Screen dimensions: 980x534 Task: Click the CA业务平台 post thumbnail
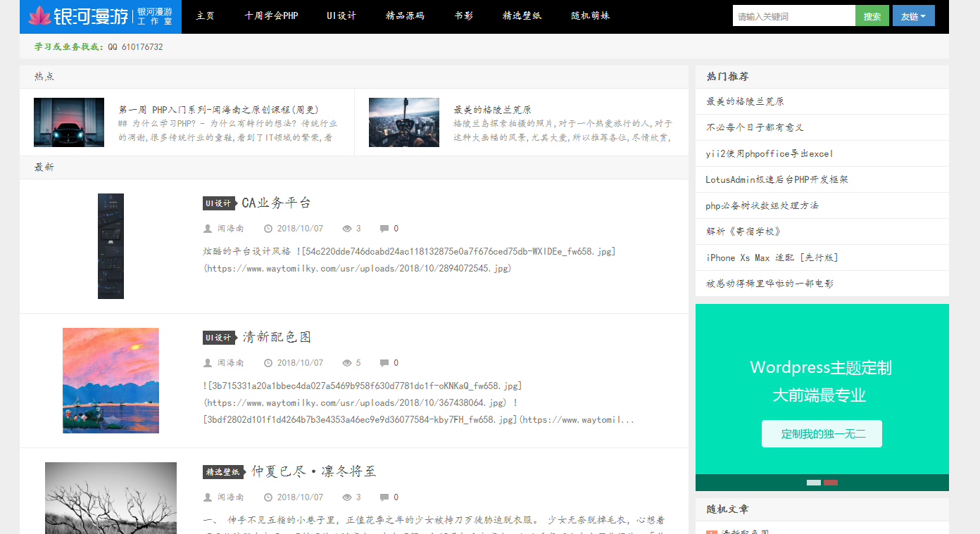pyautogui.click(x=111, y=246)
